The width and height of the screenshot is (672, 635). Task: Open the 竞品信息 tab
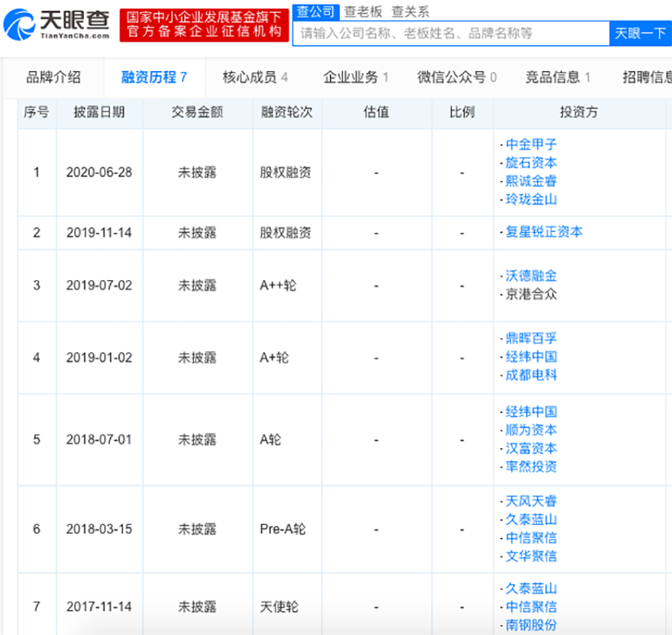click(558, 77)
